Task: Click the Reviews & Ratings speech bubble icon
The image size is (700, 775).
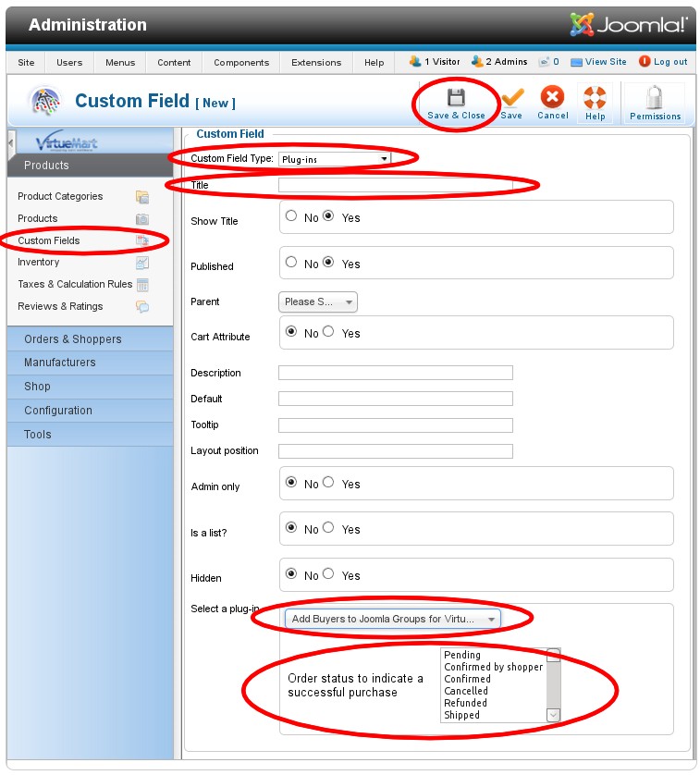Action: [x=142, y=307]
